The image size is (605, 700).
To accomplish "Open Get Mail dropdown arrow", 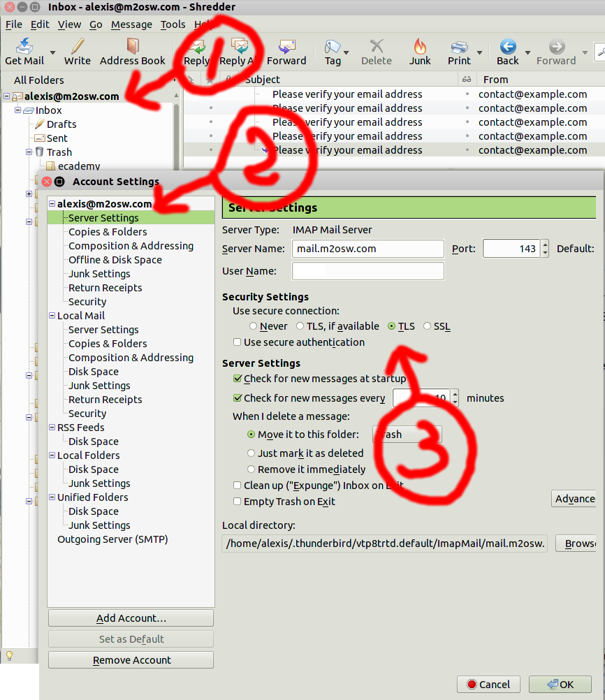I will pyautogui.click(x=52, y=52).
